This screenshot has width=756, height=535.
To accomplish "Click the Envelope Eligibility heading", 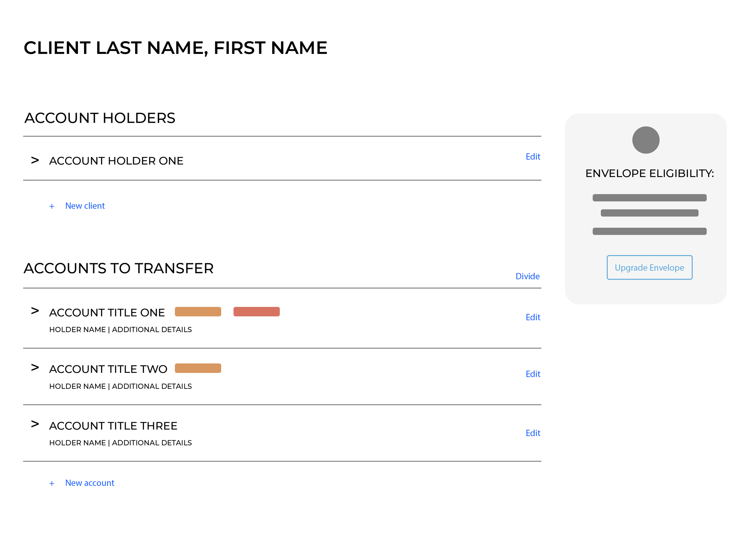I will pos(649,174).
